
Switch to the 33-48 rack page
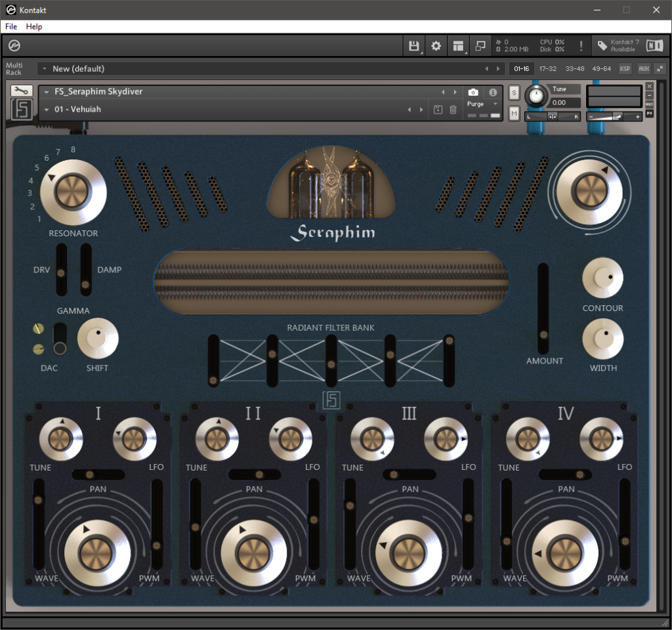574,68
